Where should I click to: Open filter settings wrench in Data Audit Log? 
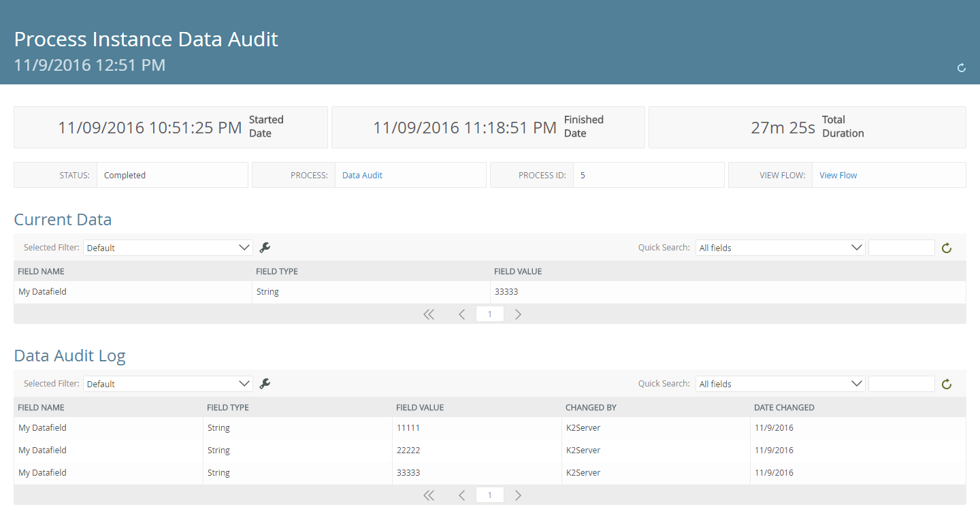point(265,384)
